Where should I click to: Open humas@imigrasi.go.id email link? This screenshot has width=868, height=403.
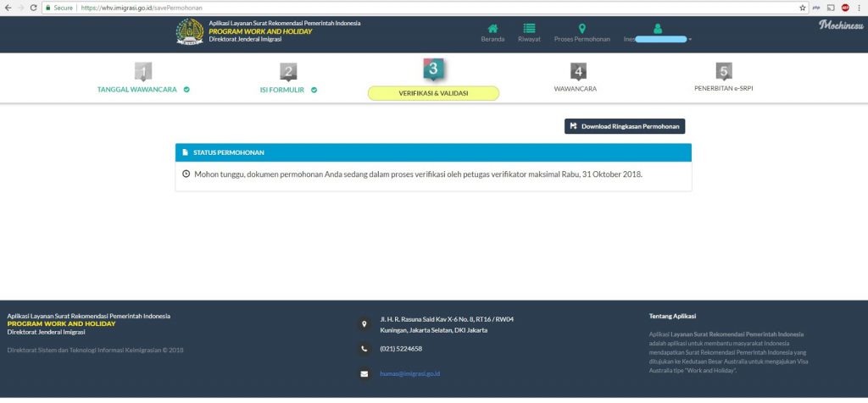tap(409, 373)
